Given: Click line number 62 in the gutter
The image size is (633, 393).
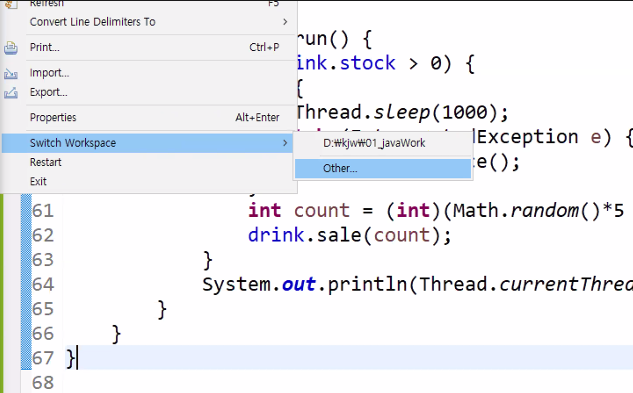Looking at the screenshot, I should [43, 235].
